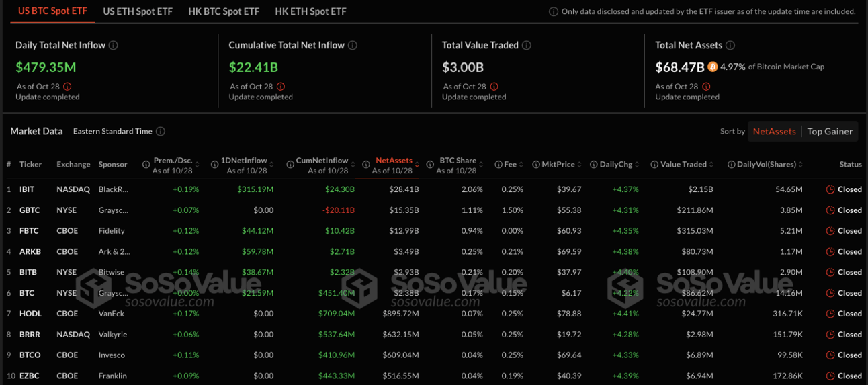
Task: Click clock status icon in FBTC row
Action: 830,231
